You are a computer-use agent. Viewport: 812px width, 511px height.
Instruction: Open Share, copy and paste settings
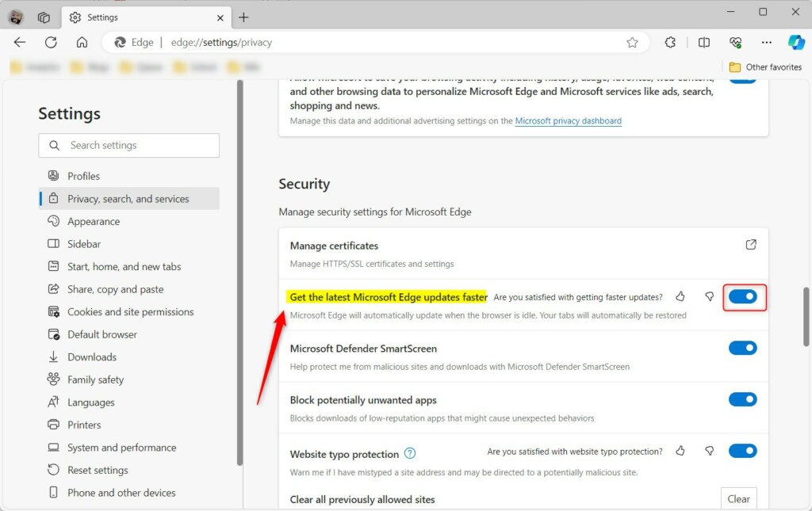pos(129,289)
